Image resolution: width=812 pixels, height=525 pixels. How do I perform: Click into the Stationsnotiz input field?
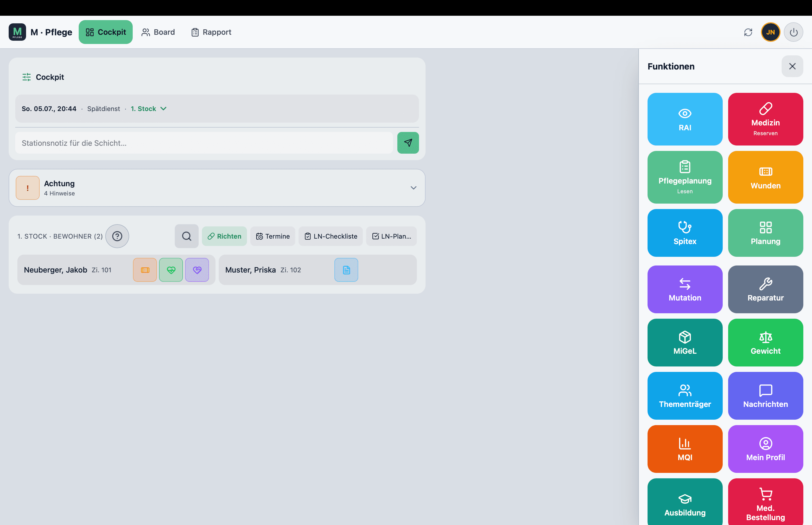click(x=204, y=143)
